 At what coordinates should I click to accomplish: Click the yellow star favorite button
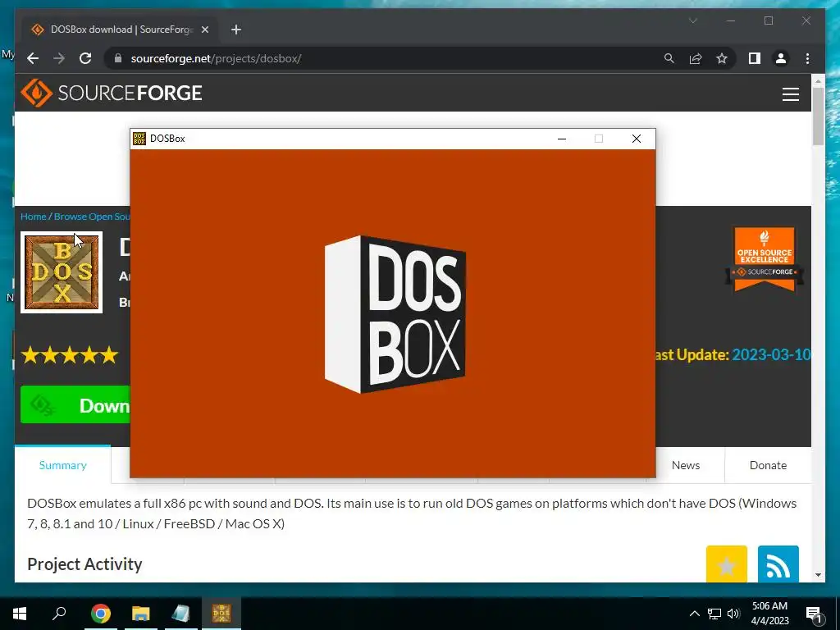pos(727,564)
